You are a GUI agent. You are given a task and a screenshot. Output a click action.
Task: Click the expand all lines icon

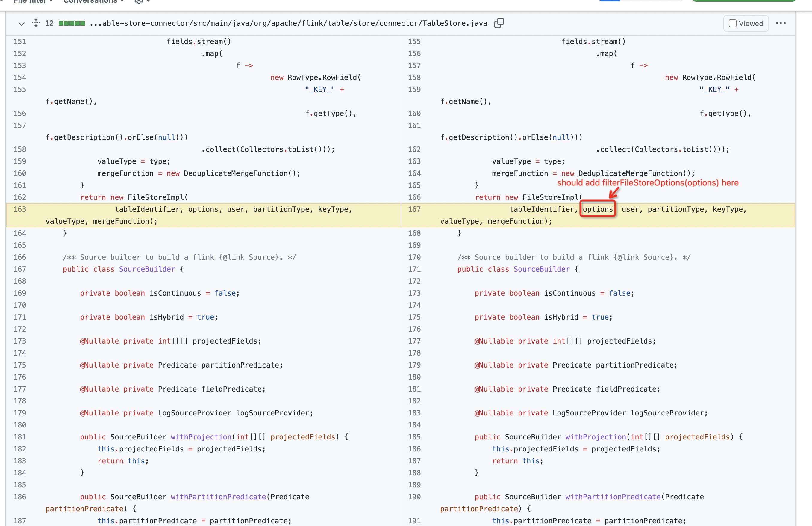click(x=36, y=23)
